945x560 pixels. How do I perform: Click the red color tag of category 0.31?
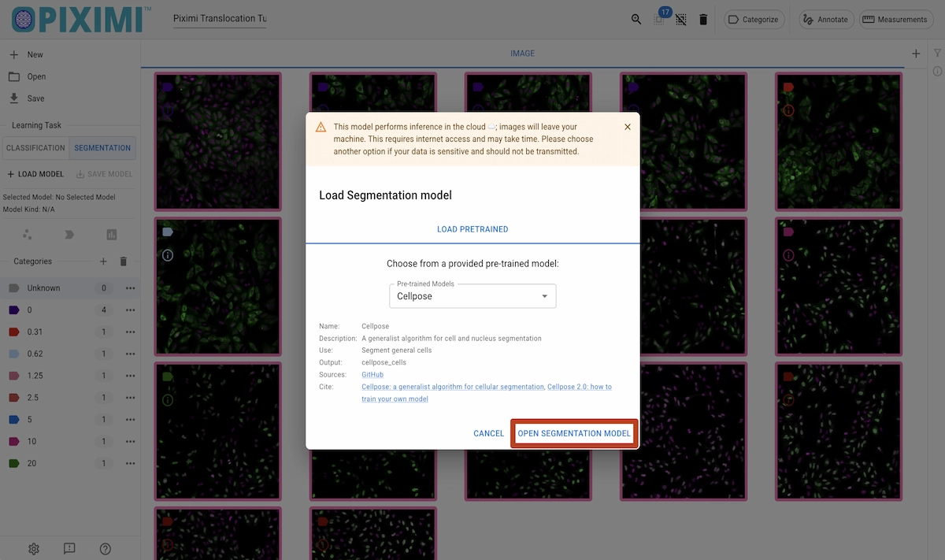(x=13, y=332)
